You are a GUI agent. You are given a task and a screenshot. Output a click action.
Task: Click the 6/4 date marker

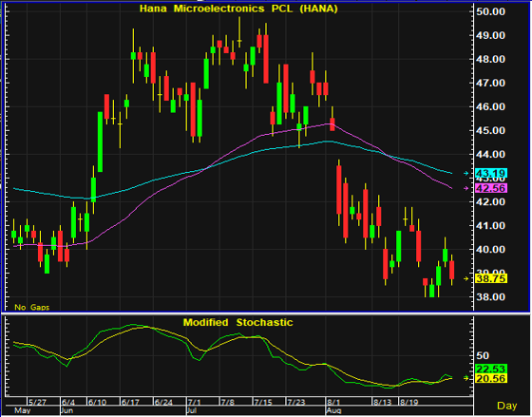click(68, 403)
